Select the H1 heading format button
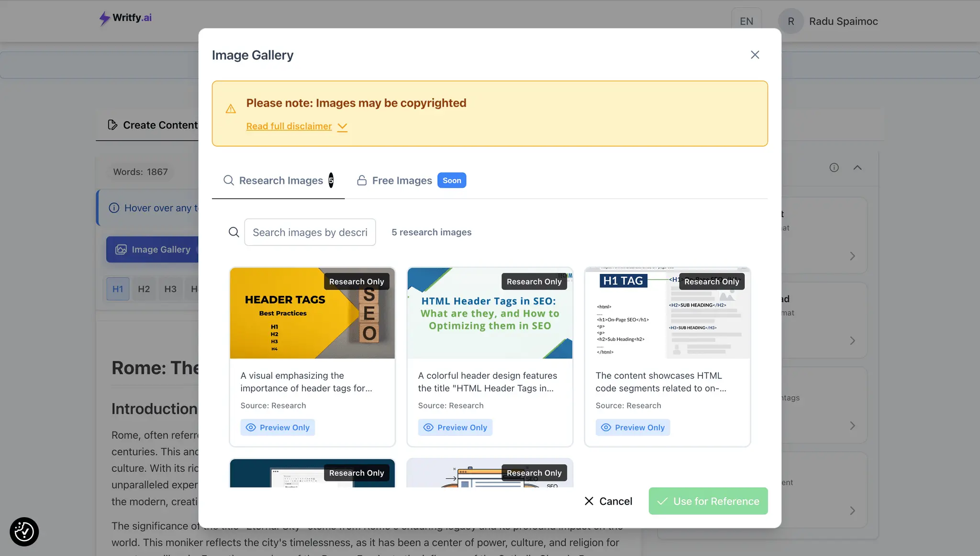 tap(118, 289)
